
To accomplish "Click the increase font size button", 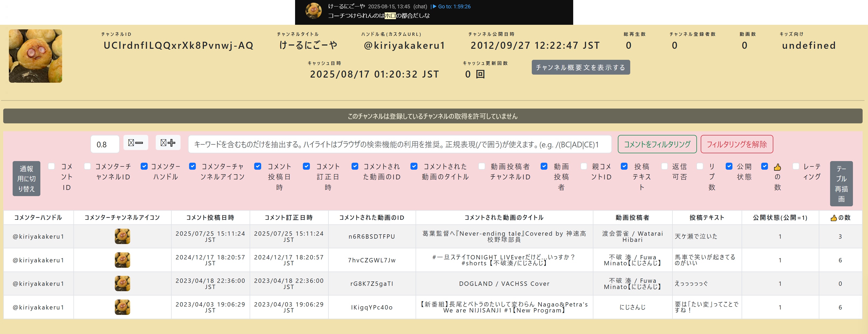I will 168,143.
